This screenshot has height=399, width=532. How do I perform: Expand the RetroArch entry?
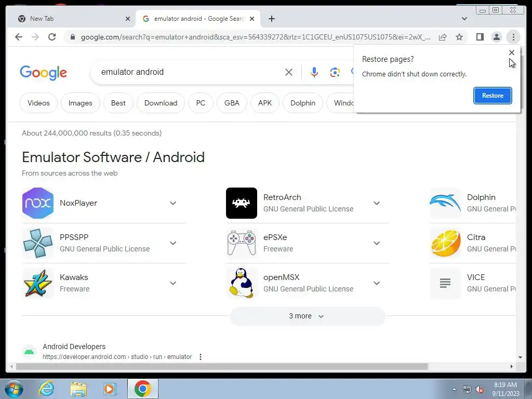point(377,203)
